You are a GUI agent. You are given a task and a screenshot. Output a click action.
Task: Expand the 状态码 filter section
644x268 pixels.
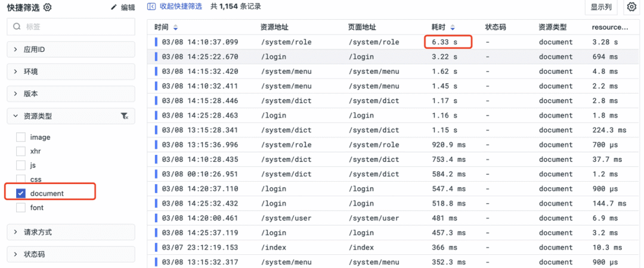71,254
